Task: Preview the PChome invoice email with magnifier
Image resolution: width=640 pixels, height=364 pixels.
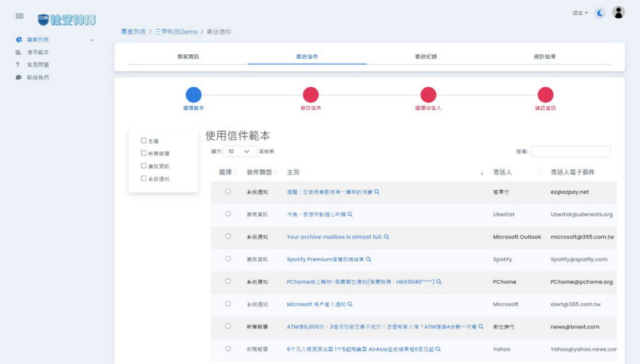Action: 439,281
